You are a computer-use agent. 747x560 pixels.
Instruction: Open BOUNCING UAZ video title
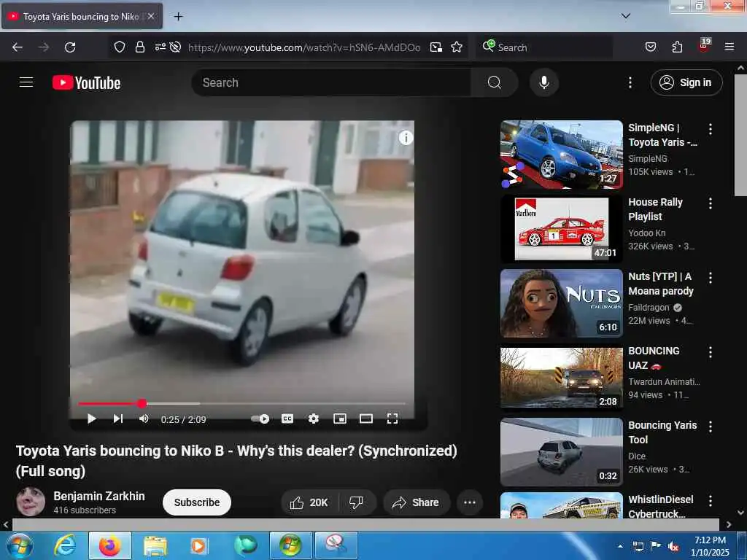[654, 358]
